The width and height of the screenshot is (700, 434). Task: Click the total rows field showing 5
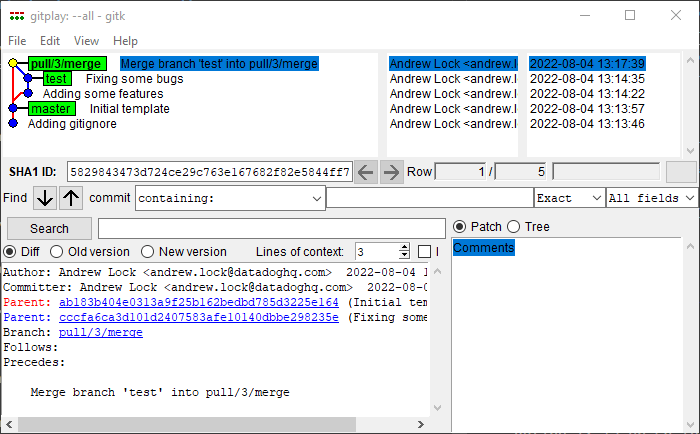[521, 171]
